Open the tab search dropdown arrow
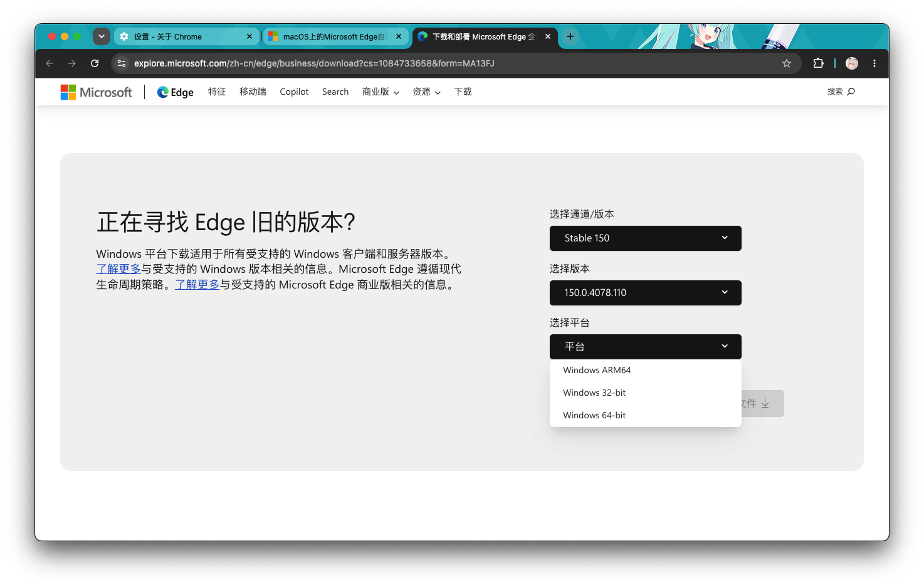This screenshot has height=587, width=924. 102,36
